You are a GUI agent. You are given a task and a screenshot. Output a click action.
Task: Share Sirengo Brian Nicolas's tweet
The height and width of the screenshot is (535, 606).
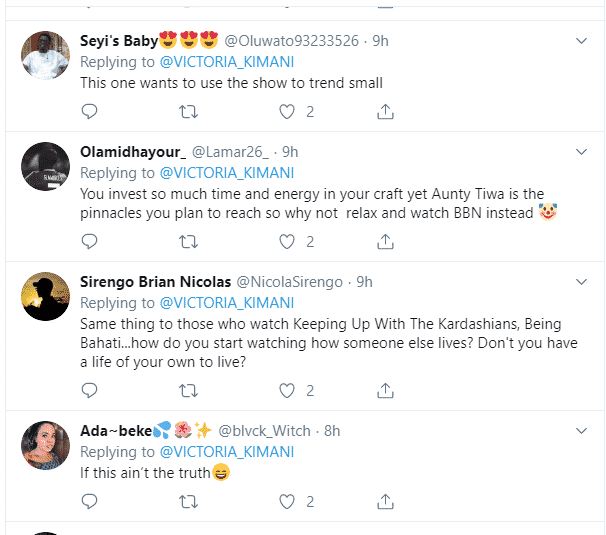385,390
